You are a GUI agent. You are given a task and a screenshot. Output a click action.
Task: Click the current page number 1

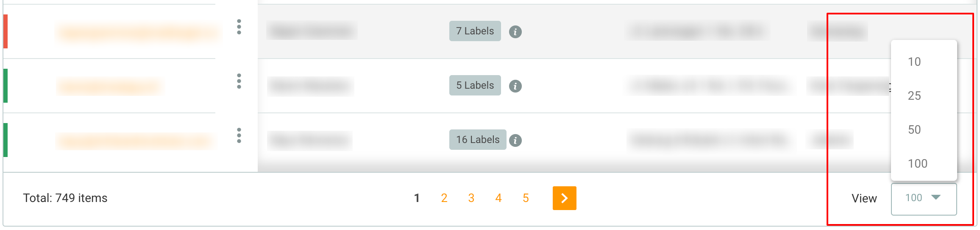[417, 198]
